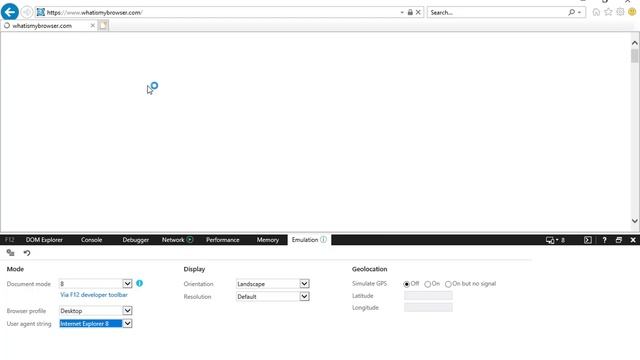
Task: Select the Simulate GPS Off radio button
Action: [407, 284]
